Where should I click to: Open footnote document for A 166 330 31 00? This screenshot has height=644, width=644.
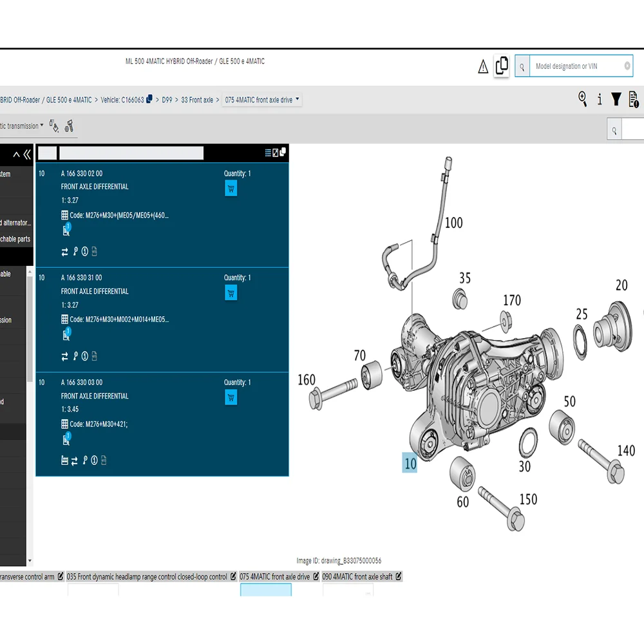66,334
